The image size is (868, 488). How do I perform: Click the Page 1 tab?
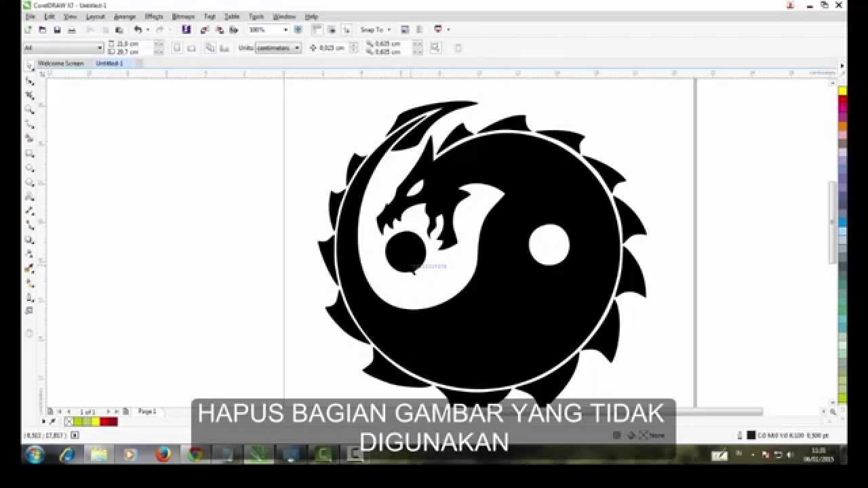point(147,411)
